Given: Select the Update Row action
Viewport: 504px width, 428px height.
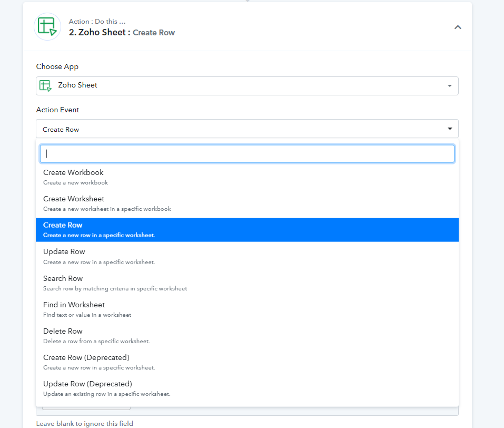Looking at the screenshot, I should (x=247, y=257).
